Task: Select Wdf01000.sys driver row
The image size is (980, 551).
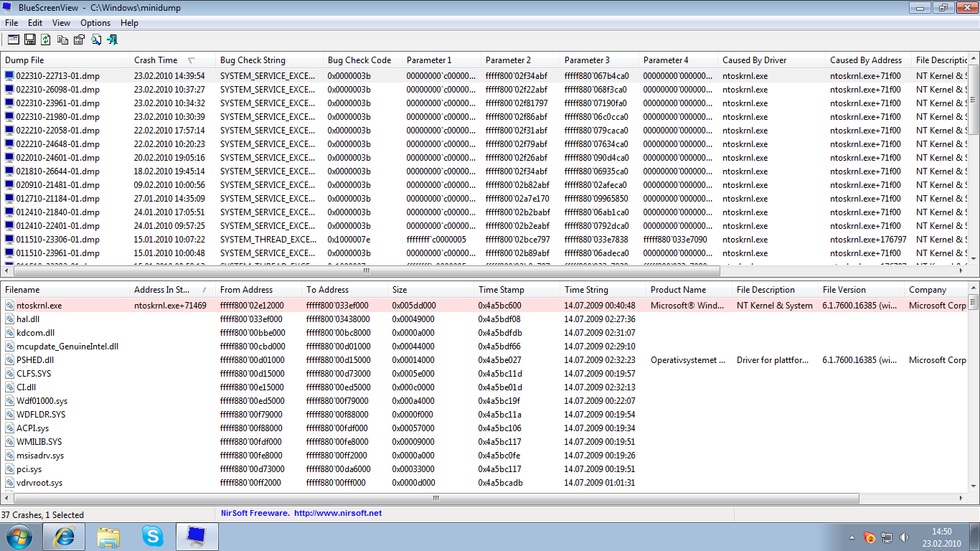Action: (x=484, y=400)
